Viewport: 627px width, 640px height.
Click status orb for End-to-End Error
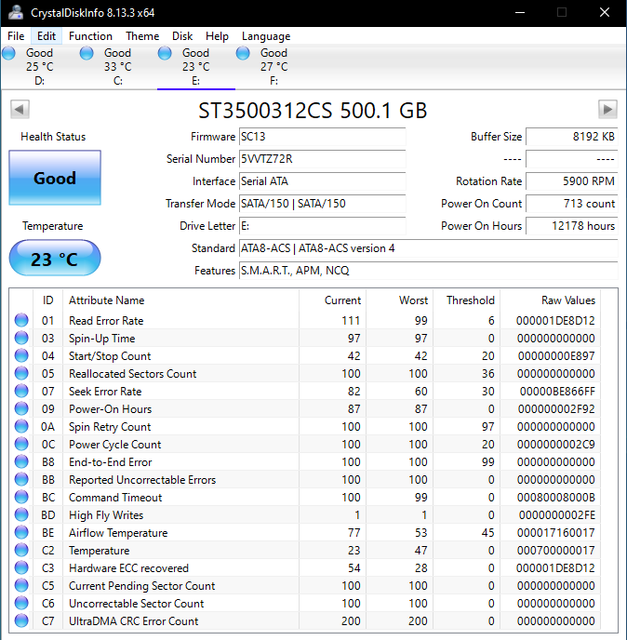pos(21,462)
